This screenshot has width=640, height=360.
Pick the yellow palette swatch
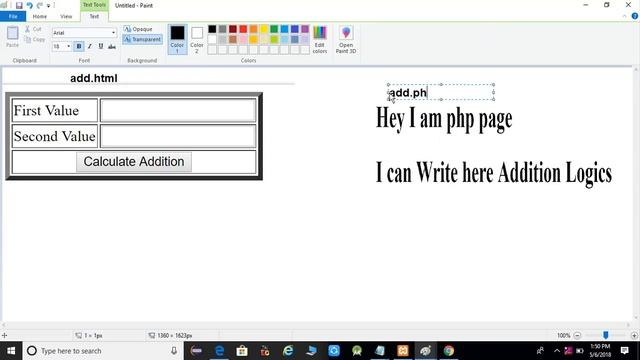point(264,29)
